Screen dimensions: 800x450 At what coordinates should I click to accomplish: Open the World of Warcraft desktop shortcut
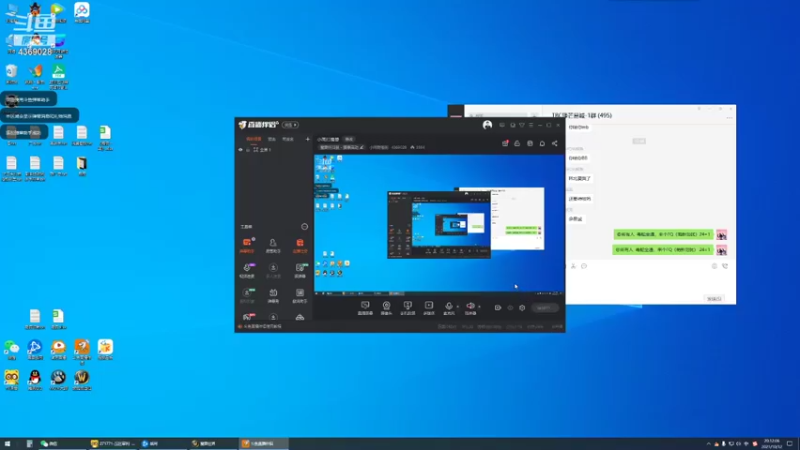(82, 380)
